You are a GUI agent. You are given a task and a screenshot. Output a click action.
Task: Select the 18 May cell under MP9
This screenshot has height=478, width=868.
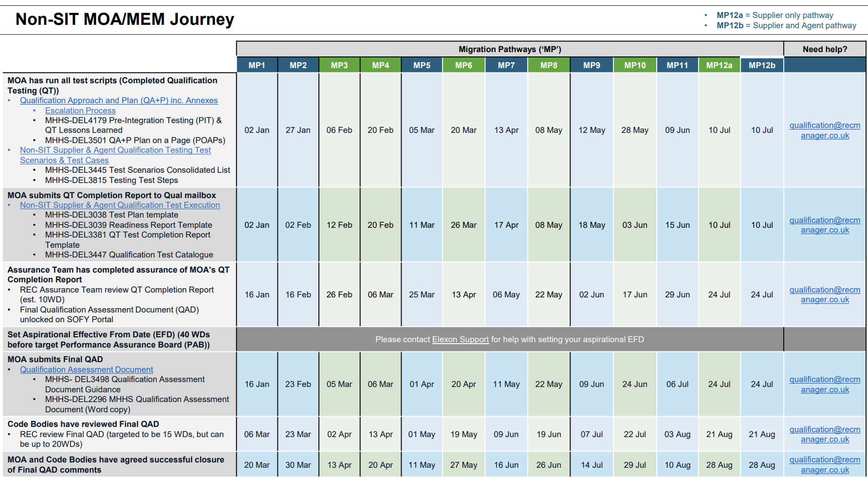(591, 225)
